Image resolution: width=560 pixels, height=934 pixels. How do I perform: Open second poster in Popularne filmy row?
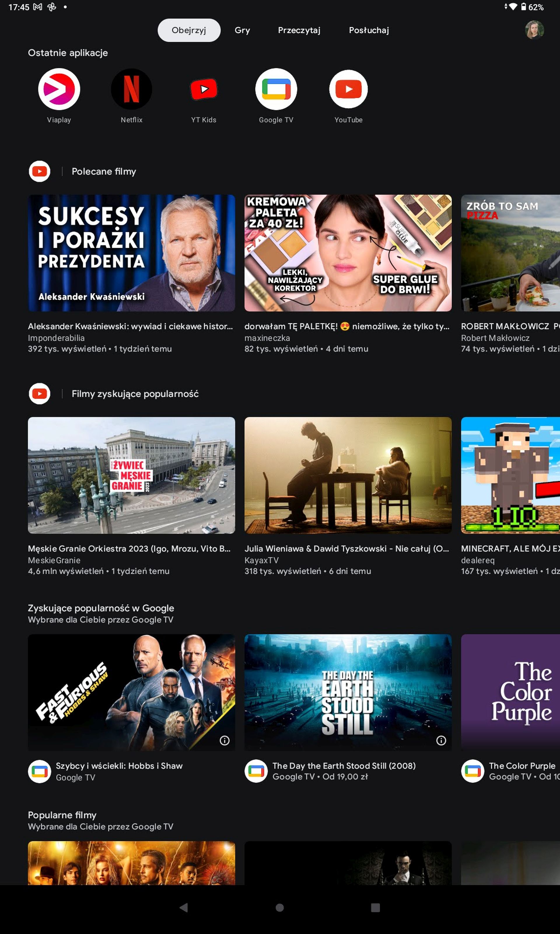coord(348,863)
